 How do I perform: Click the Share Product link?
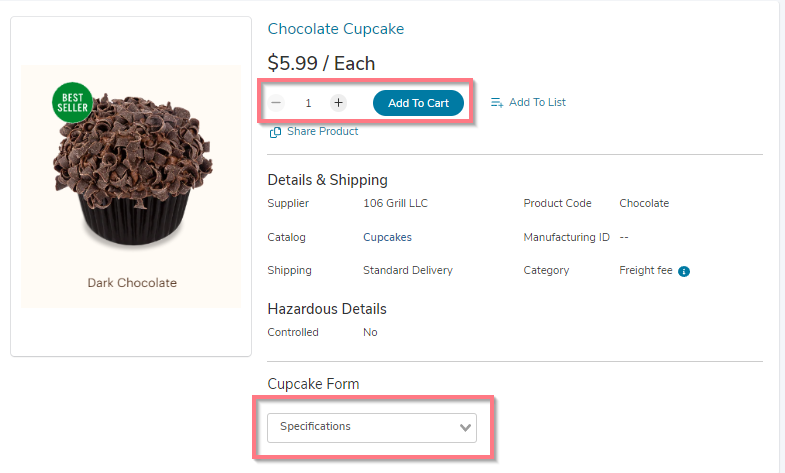click(x=322, y=131)
